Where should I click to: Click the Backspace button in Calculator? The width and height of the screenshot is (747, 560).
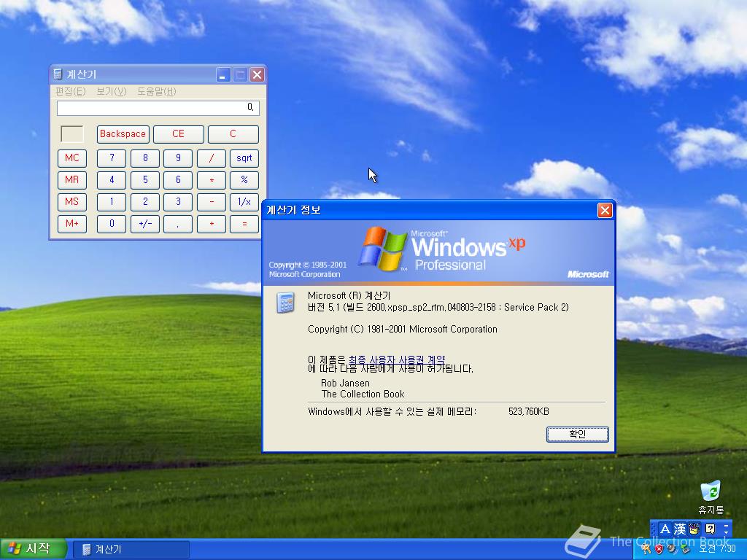[x=123, y=134]
